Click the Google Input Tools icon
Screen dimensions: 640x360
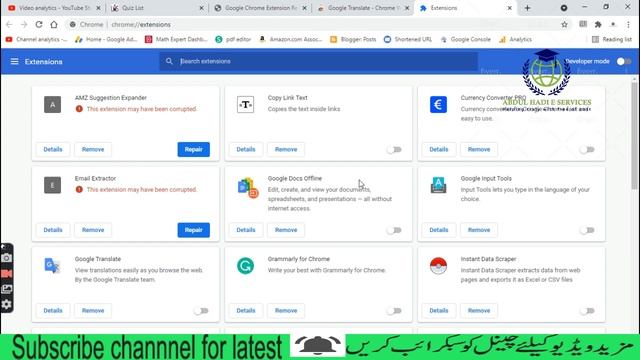point(438,185)
